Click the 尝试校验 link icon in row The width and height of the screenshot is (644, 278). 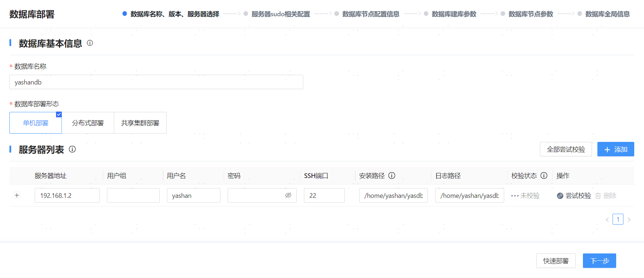point(560,196)
